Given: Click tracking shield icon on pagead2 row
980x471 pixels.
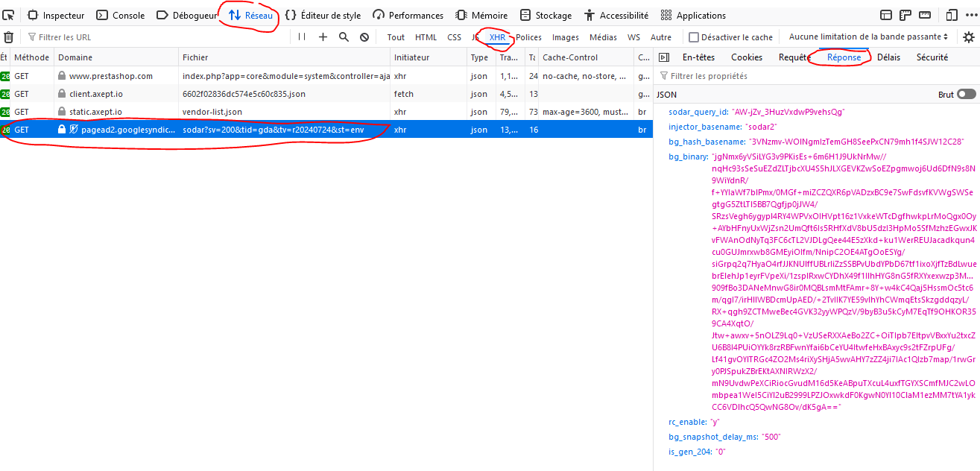Looking at the screenshot, I should tap(74, 130).
